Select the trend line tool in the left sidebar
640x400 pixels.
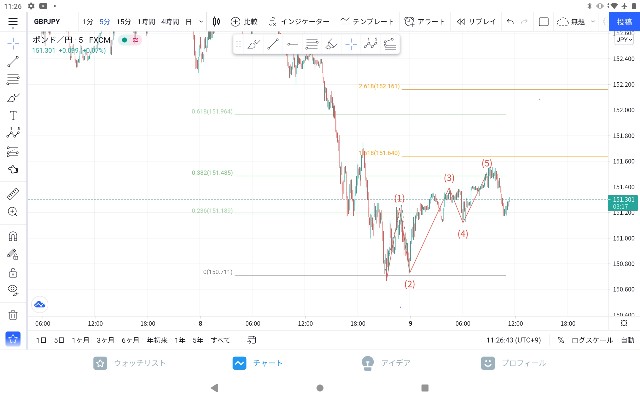tap(13, 61)
